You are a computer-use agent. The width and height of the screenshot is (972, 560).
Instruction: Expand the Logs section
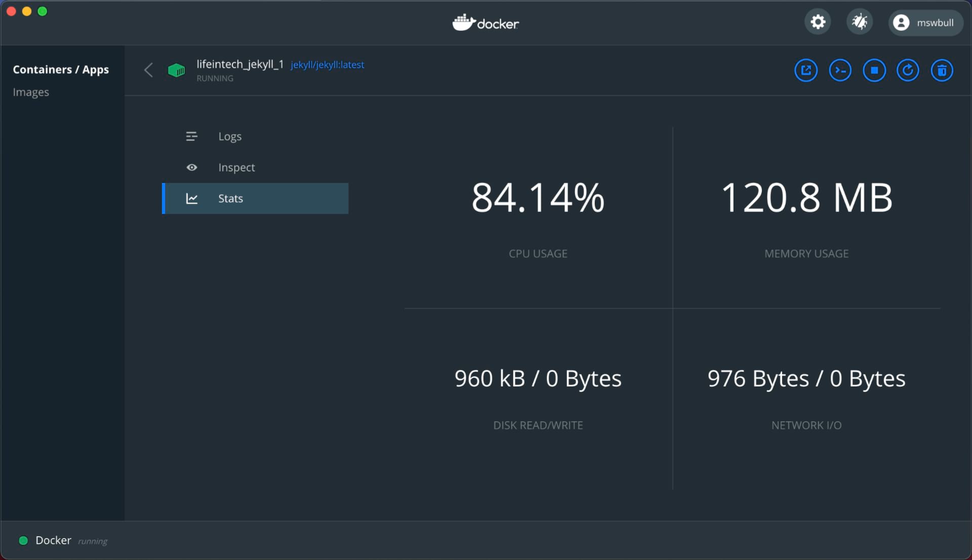coord(229,136)
